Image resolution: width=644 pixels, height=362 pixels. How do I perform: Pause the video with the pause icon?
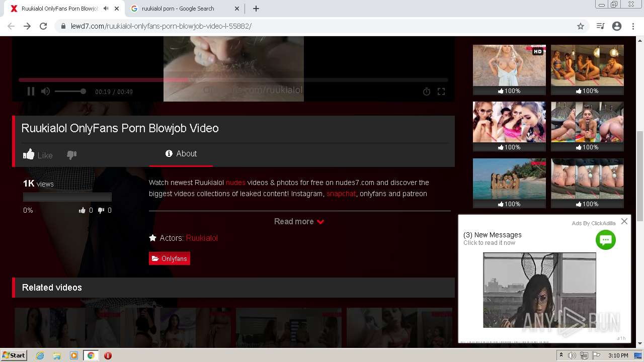pos(31,91)
